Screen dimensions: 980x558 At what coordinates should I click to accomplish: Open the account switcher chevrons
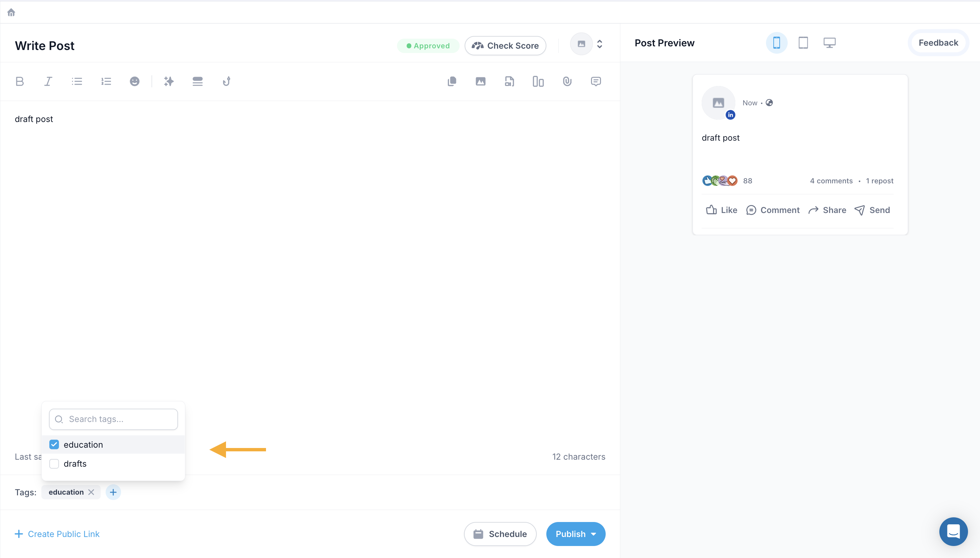click(x=600, y=44)
